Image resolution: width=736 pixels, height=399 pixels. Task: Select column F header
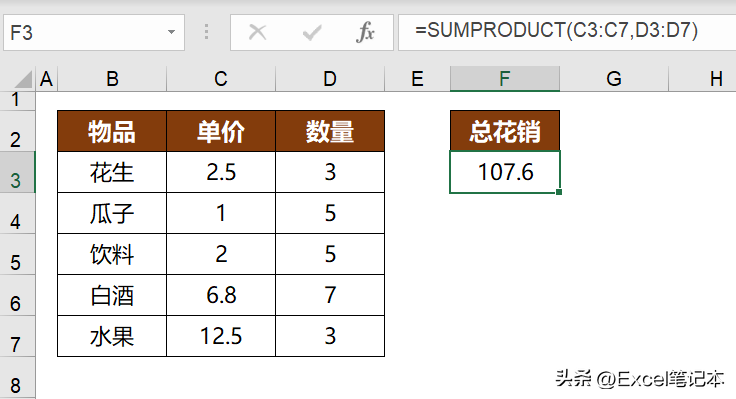(505, 79)
